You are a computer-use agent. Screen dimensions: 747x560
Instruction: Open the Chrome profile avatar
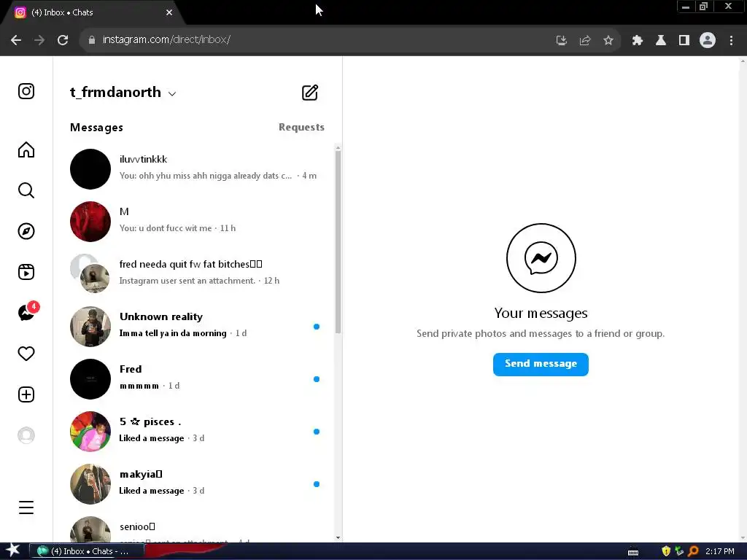708,40
